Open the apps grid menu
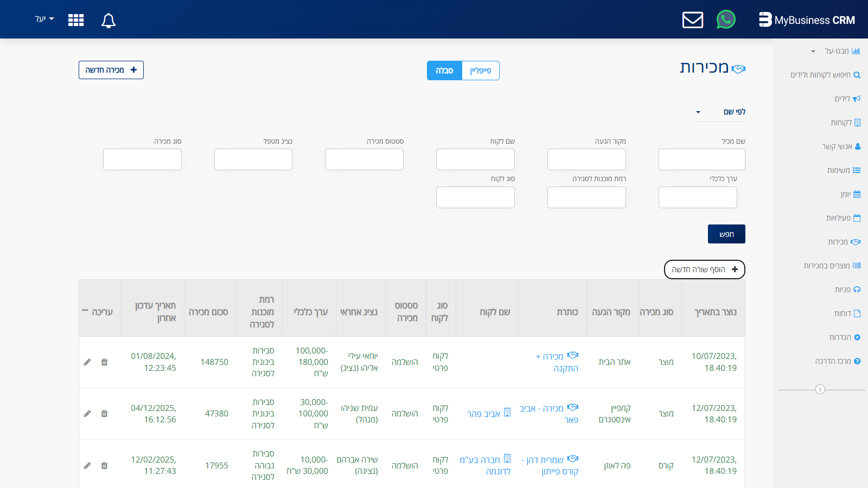This screenshot has width=868, height=488. click(x=76, y=20)
